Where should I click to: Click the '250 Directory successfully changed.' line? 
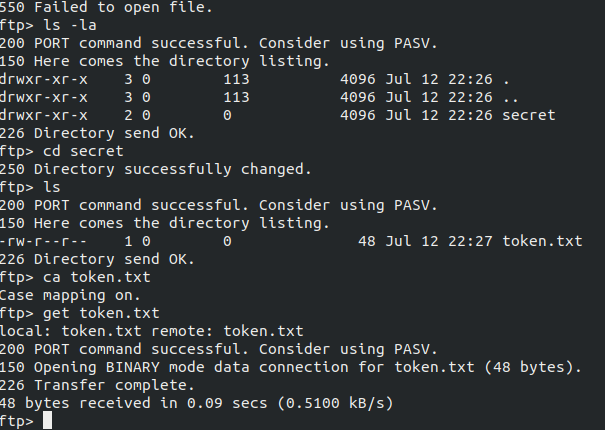coord(155,169)
